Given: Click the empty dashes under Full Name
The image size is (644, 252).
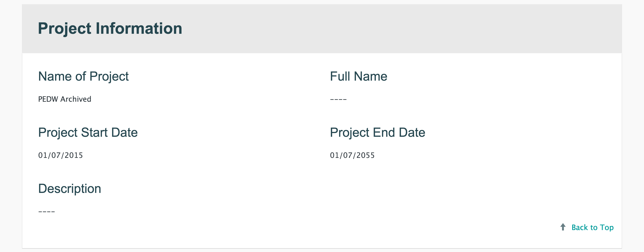Looking at the screenshot, I should [338, 99].
